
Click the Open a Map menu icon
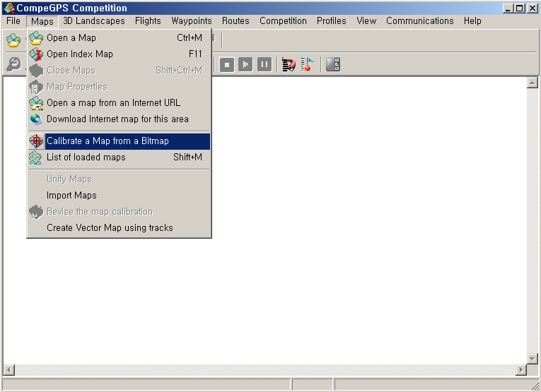point(36,38)
